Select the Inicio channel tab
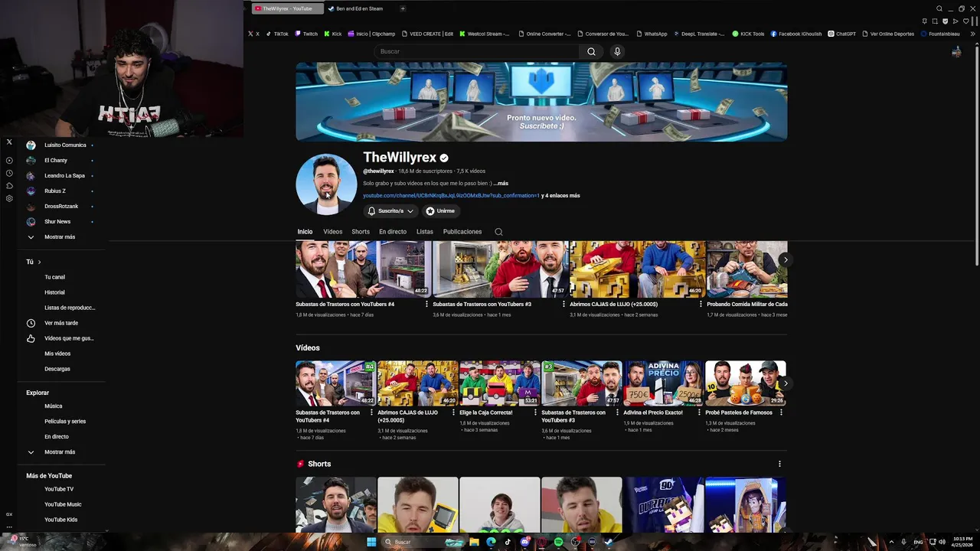Image resolution: width=980 pixels, height=551 pixels. (305, 232)
